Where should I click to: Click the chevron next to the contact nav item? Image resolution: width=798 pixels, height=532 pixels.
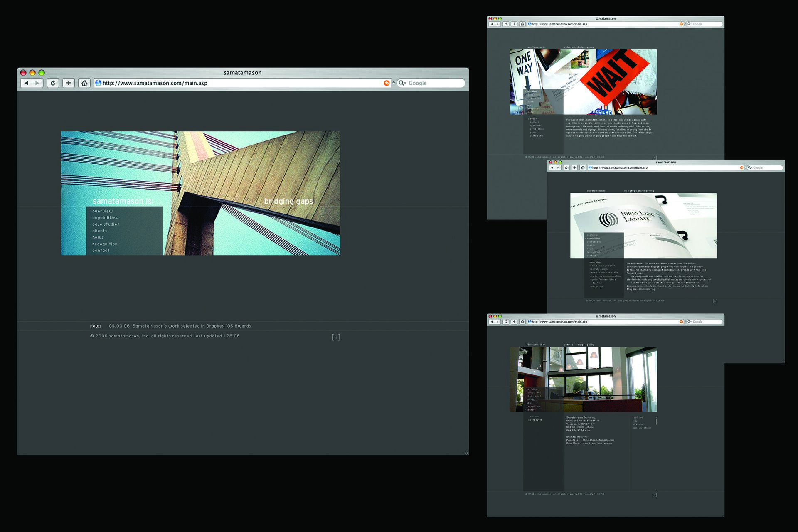coord(525,410)
